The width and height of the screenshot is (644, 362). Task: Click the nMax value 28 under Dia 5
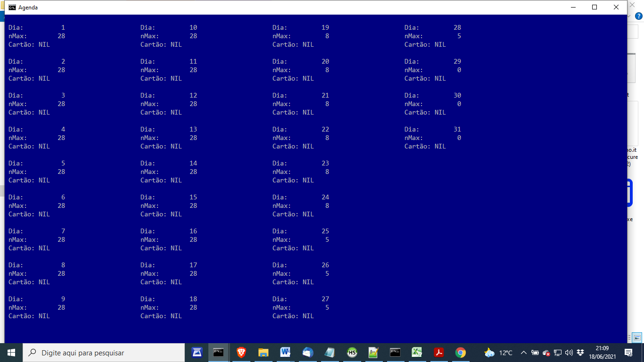(61, 172)
